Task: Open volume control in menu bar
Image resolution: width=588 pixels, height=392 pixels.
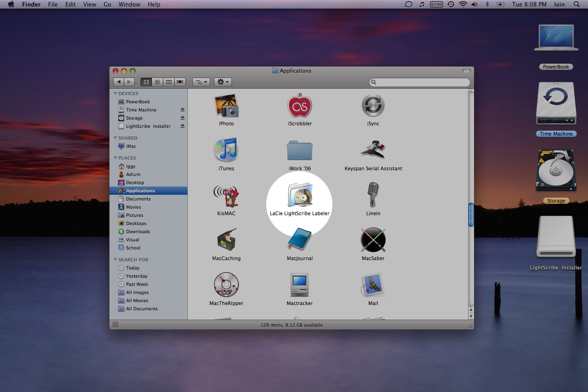Action: (x=474, y=4)
